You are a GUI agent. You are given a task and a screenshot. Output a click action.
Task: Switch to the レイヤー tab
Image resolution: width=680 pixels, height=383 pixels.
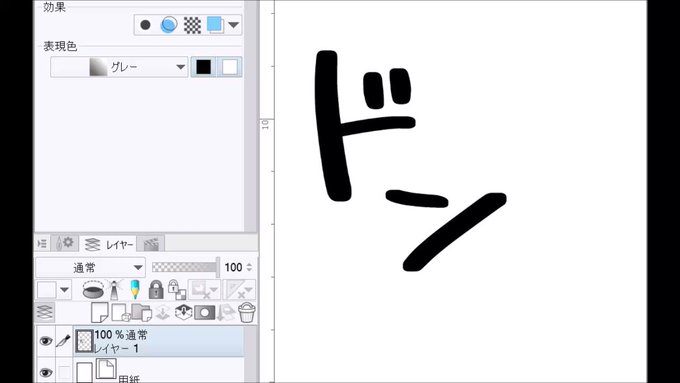[109, 244]
